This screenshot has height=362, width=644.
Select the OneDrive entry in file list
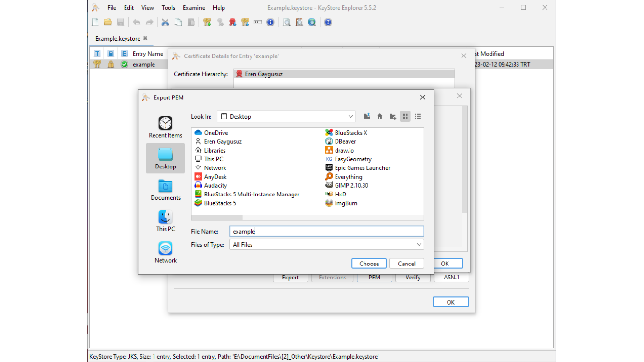point(211,133)
